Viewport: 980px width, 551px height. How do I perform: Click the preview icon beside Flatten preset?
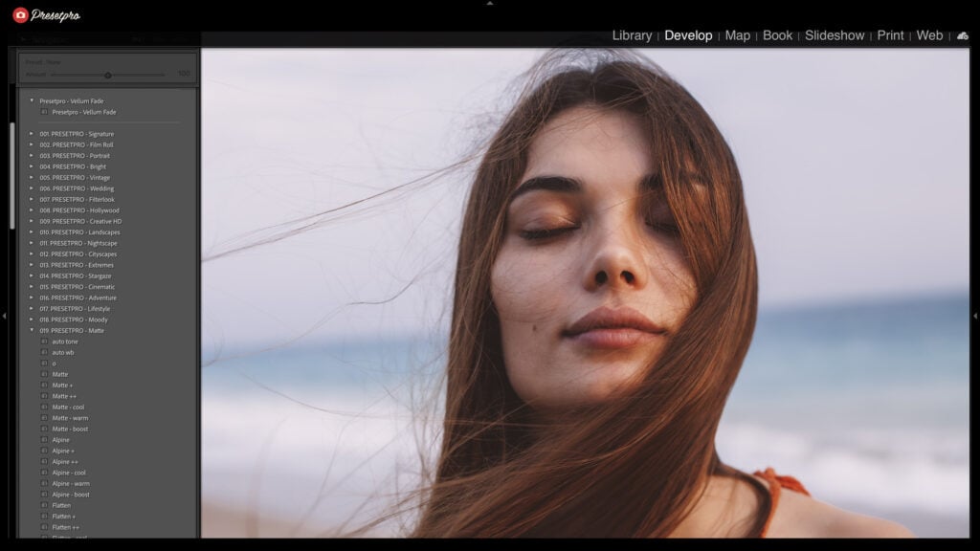(x=44, y=506)
